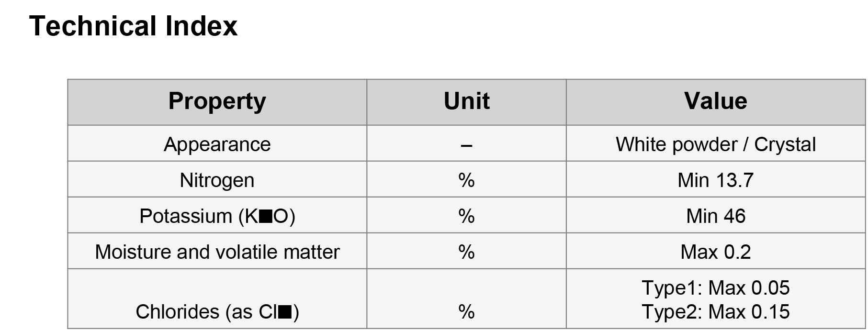Viewport: 868px width, 331px height.
Task: Select the Property column header
Action: [217, 101]
